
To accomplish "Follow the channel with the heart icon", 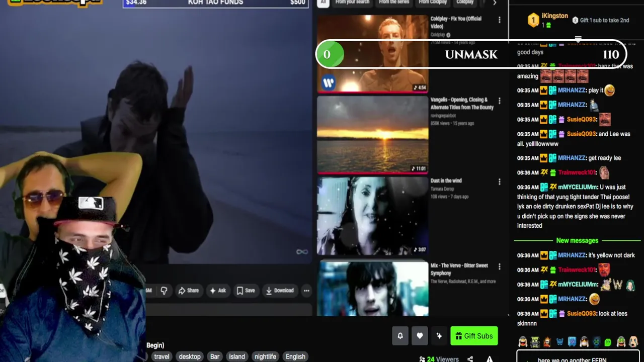I will [x=420, y=336].
